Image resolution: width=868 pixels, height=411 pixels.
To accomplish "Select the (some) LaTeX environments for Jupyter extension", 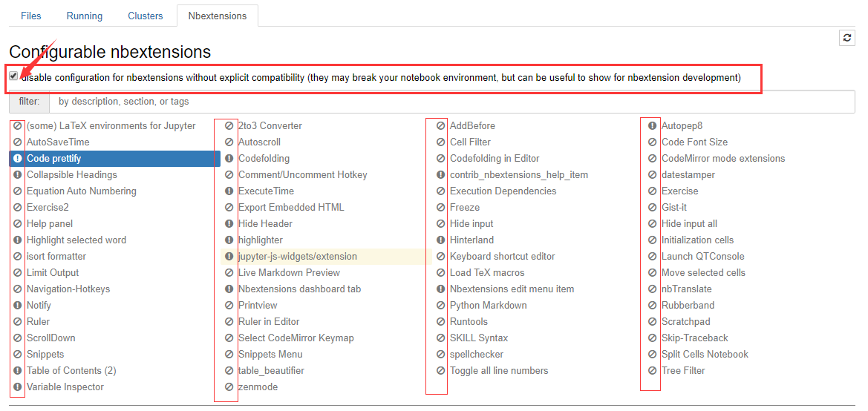I will click(111, 126).
